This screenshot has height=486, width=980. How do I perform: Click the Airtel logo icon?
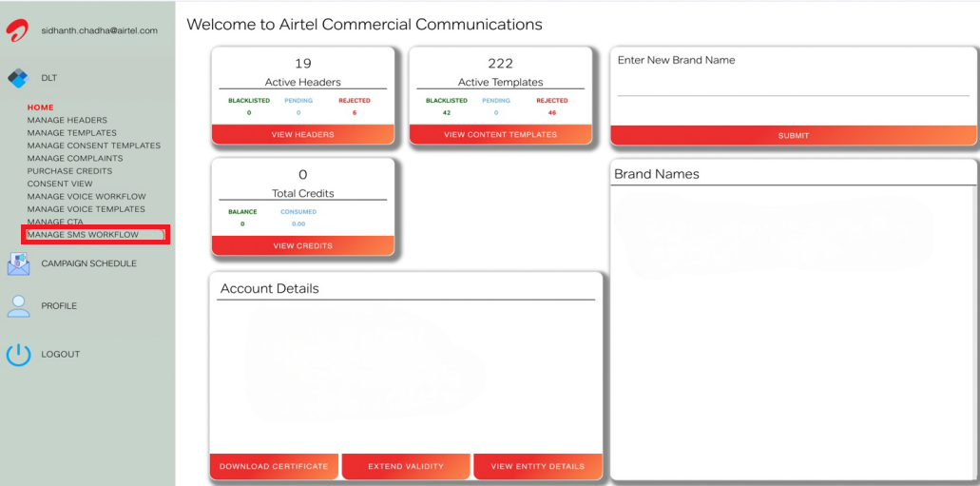(x=17, y=30)
